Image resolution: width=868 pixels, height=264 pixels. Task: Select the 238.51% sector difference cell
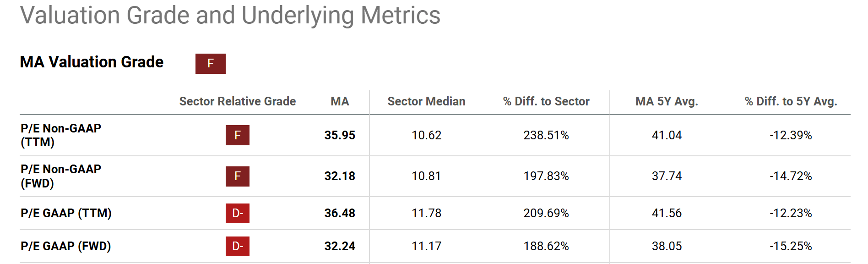click(x=546, y=135)
